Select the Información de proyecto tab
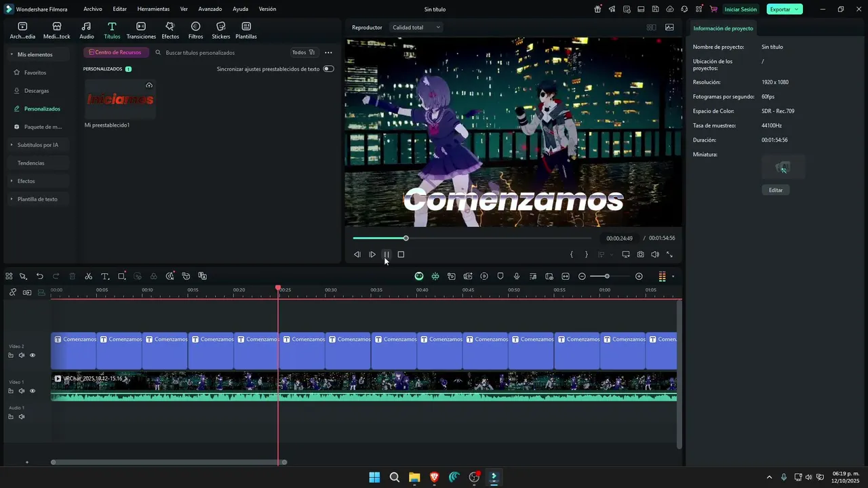 tap(723, 28)
